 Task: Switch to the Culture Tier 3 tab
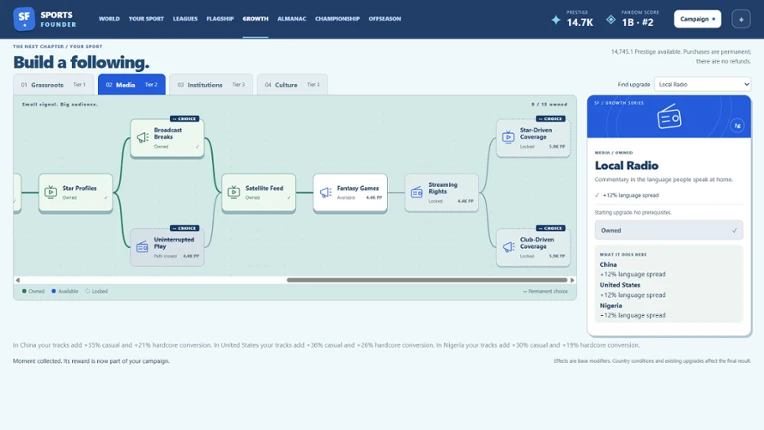(x=292, y=85)
